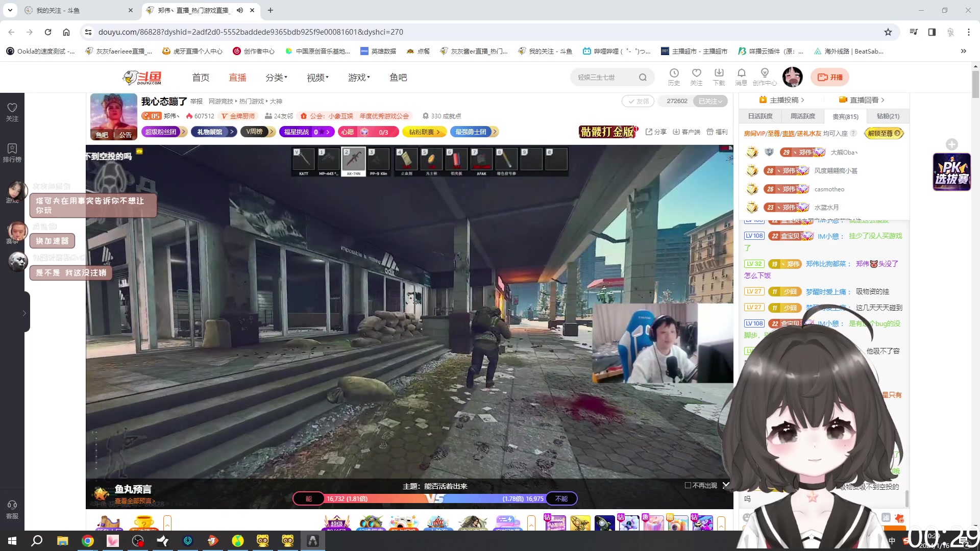Viewport: 980px width, 551px height.
Task: Expand 主播投稿 arrow
Action: click(x=803, y=100)
